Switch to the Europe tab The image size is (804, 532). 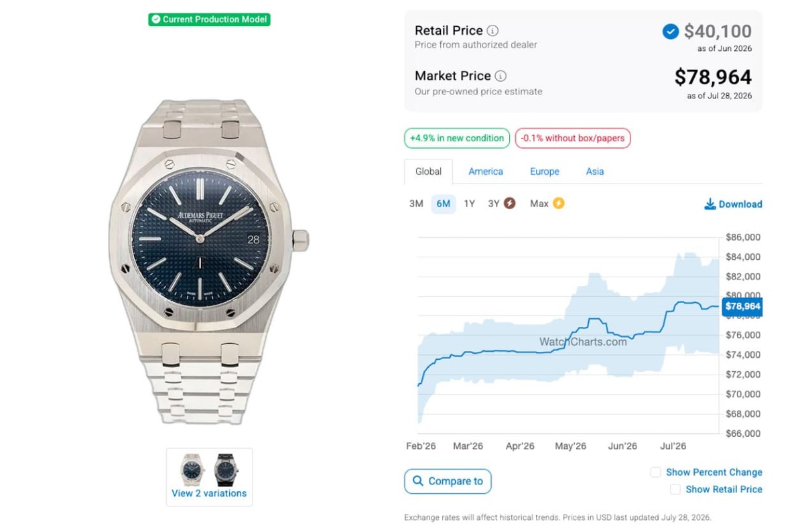pos(545,172)
